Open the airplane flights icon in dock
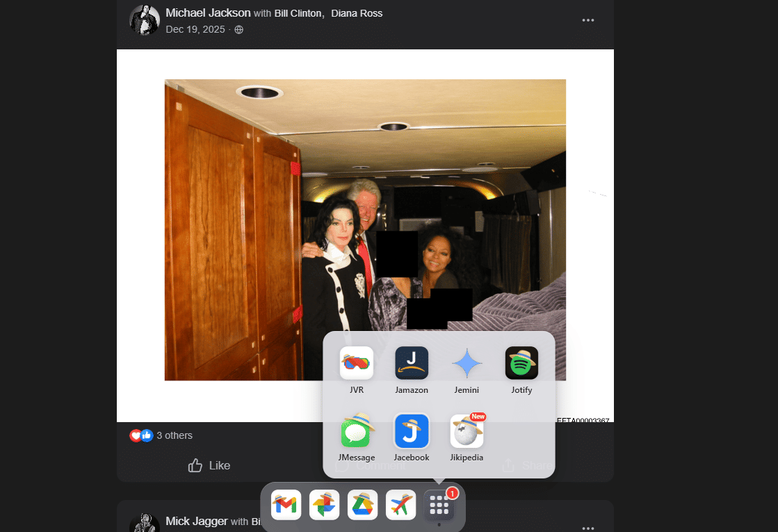Image resolution: width=778 pixels, height=532 pixels. (x=400, y=505)
